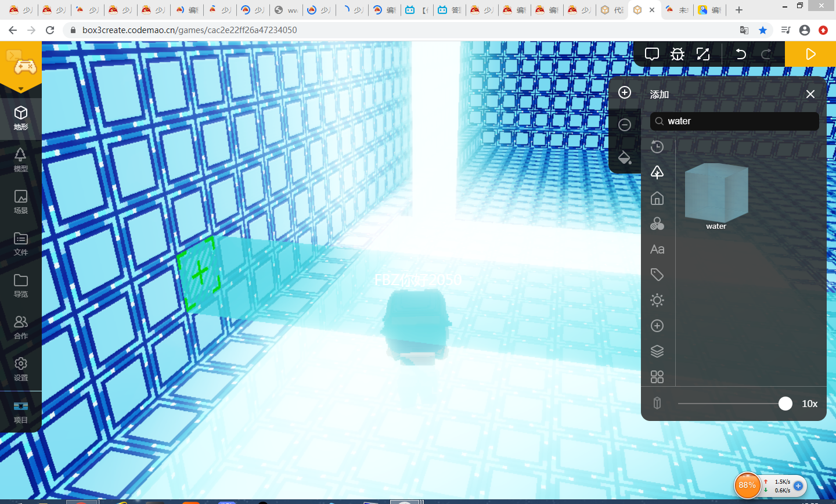
Task: Select the stacked layers block category
Action: pyautogui.click(x=657, y=351)
